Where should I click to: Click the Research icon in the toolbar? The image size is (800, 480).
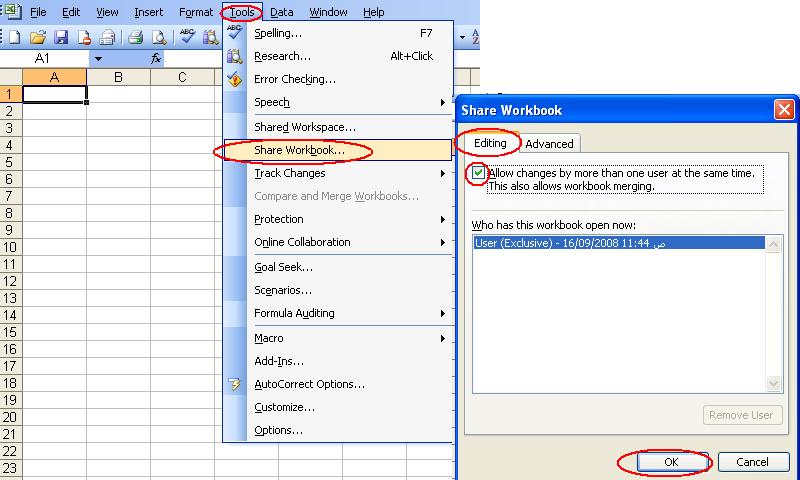coord(211,37)
